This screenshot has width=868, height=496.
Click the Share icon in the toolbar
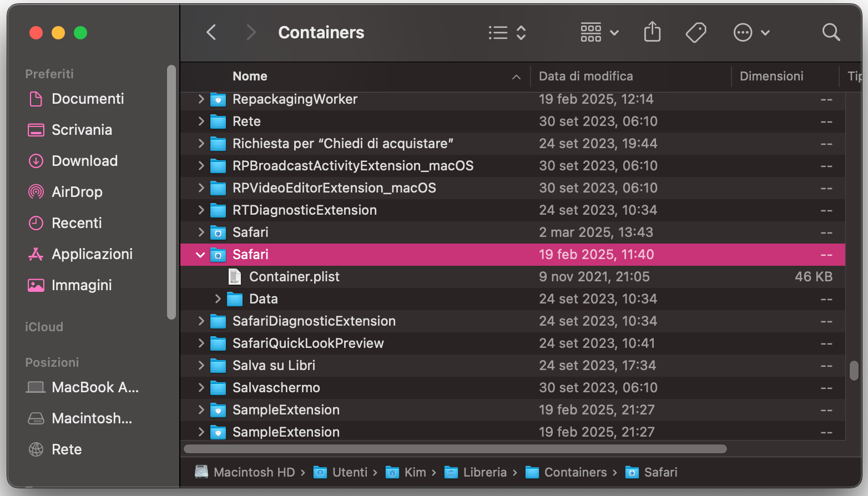(x=652, y=32)
